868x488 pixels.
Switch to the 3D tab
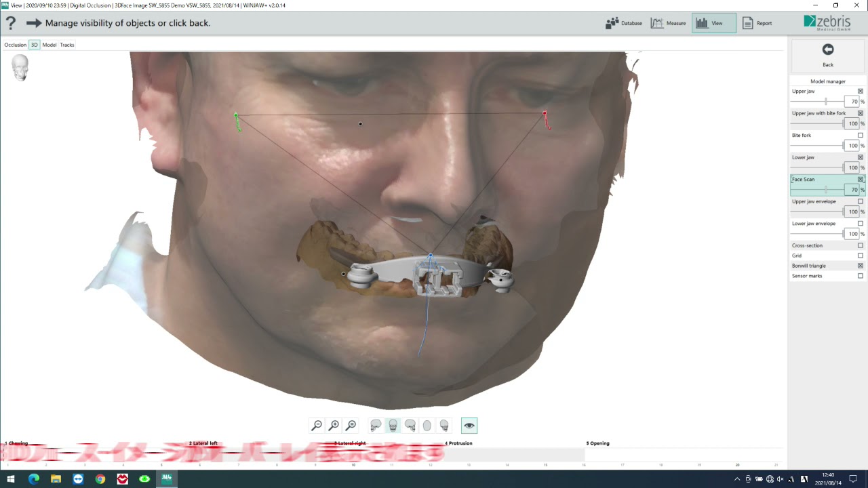(34, 45)
